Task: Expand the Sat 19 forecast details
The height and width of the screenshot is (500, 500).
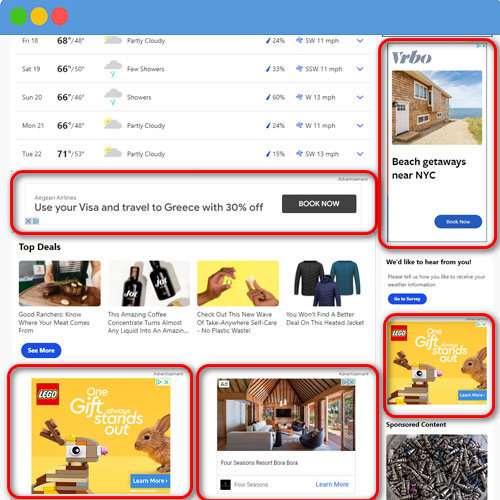Action: click(360, 69)
